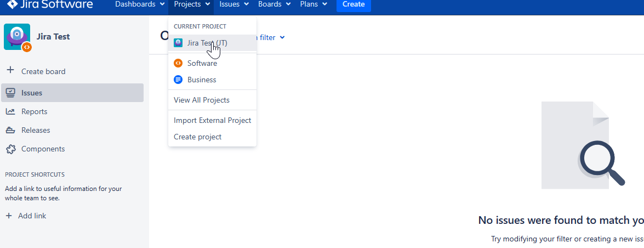Click the Jira Software logo
This screenshot has height=248, width=644.
(50, 4)
